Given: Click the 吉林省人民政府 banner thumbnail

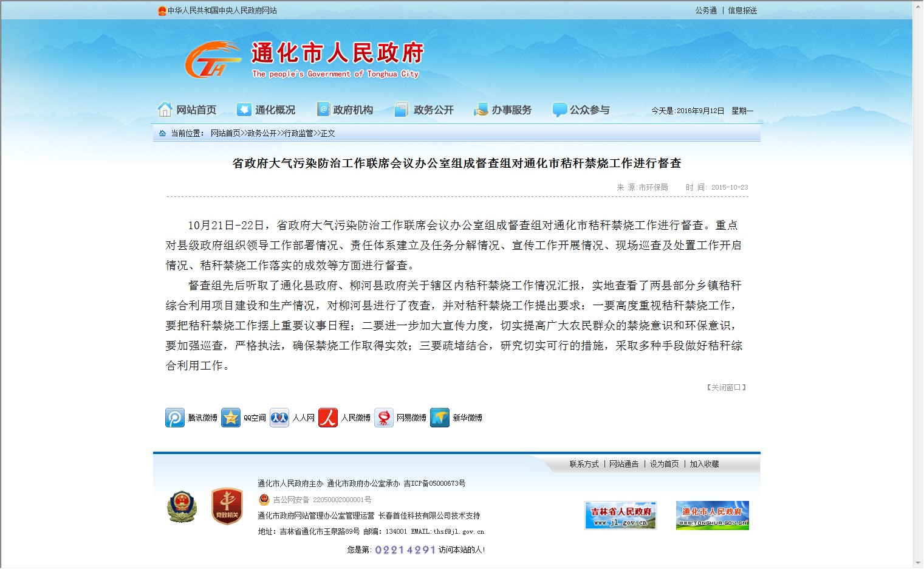Looking at the screenshot, I should tap(620, 516).
